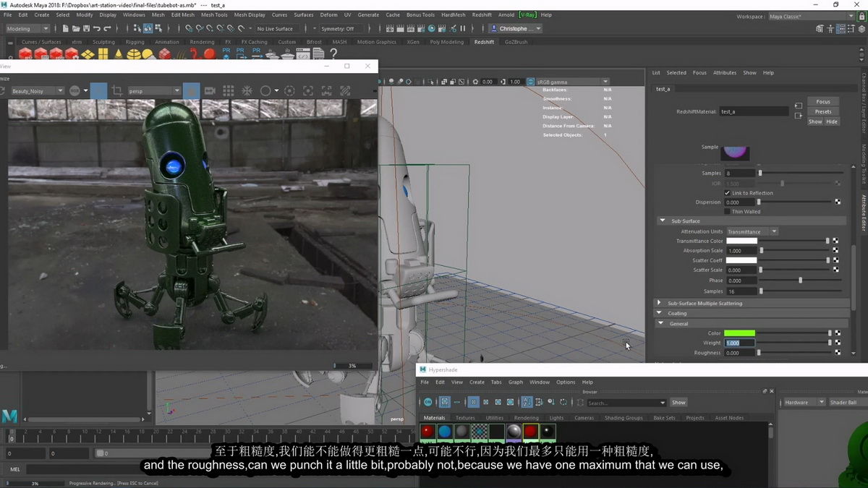Click the question mark shelf icon
The height and width of the screenshot is (488, 868).
click(333, 53)
